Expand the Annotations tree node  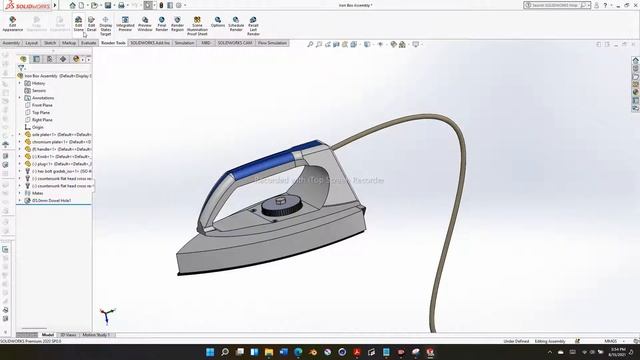coord(20,98)
